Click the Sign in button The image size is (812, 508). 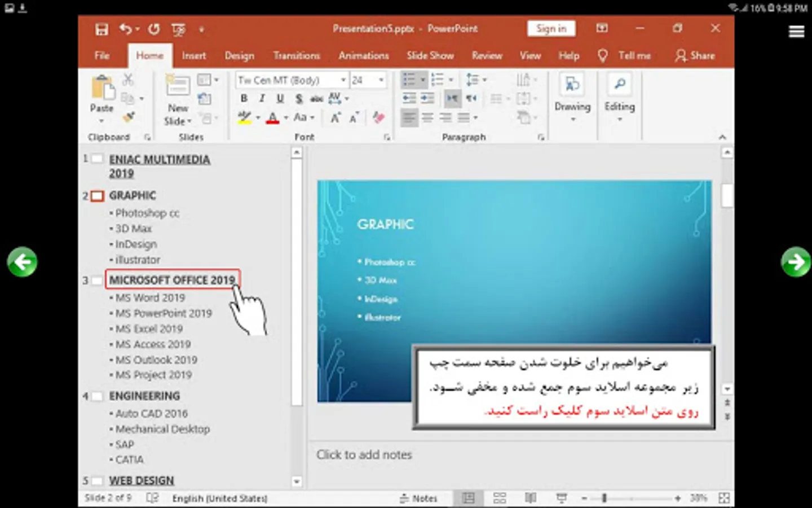pyautogui.click(x=551, y=28)
